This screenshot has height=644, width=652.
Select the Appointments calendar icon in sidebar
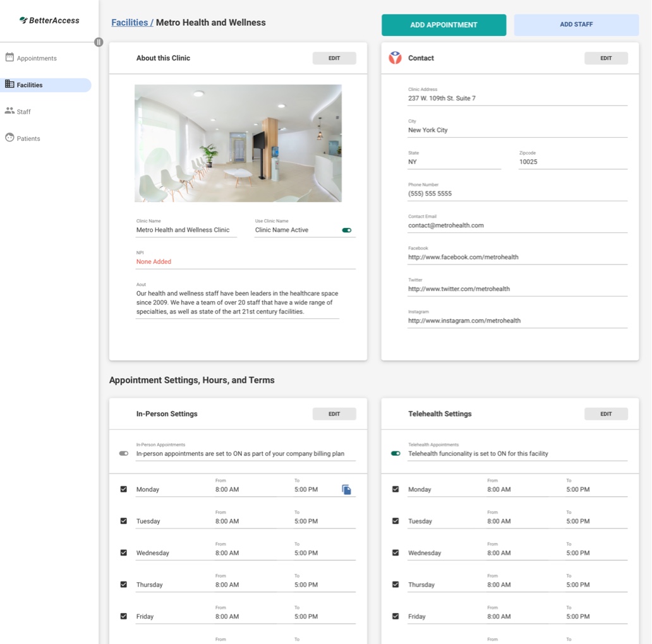10,57
